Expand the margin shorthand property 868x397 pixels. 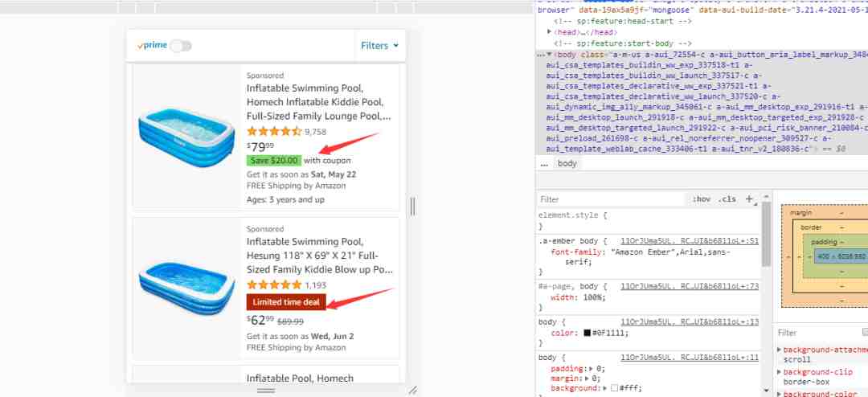coord(588,379)
